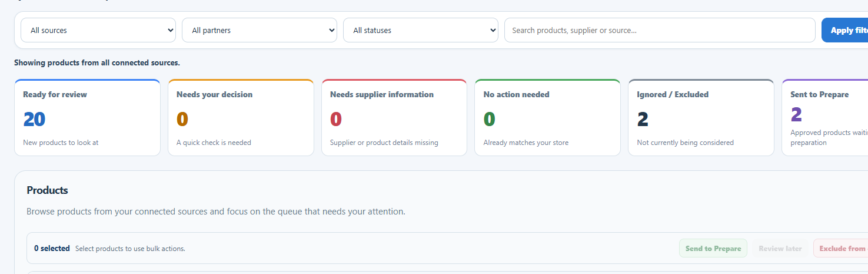Click the Review later button
Image resolution: width=868 pixels, height=274 pixels.
point(780,248)
